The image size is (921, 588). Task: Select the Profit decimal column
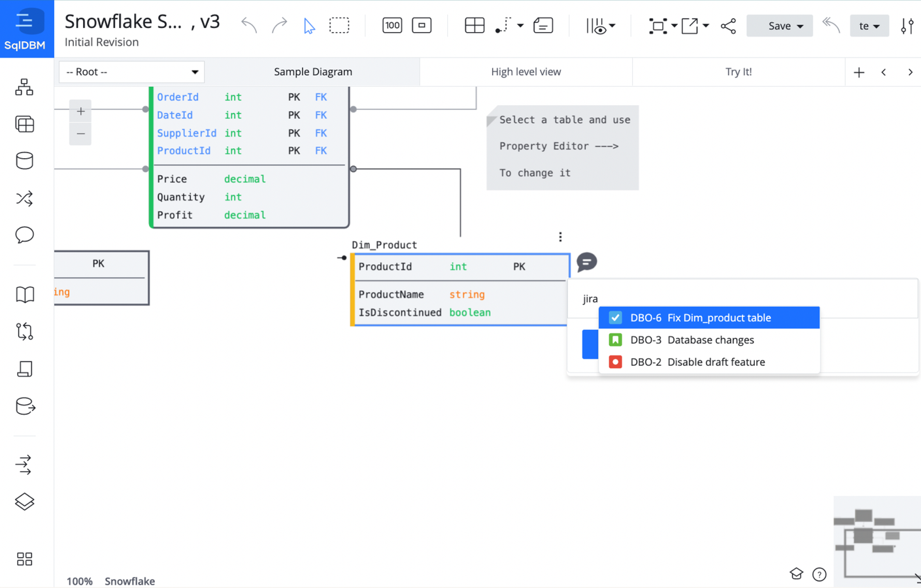click(x=250, y=215)
